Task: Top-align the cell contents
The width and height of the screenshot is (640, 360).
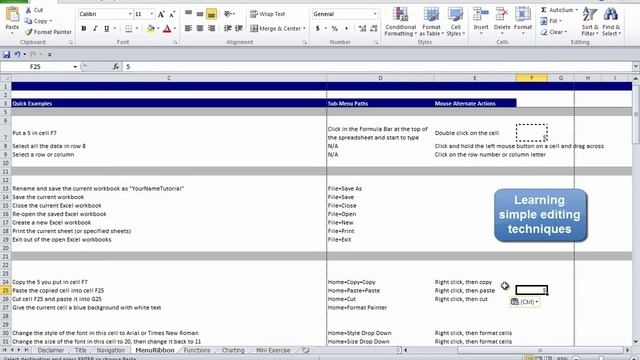Action: [188, 14]
